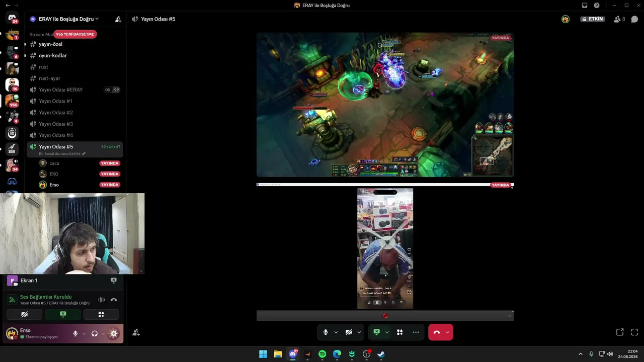The image size is (644, 362).
Task: Click the invite-to-call icon beside user panel
Action: pos(136,332)
